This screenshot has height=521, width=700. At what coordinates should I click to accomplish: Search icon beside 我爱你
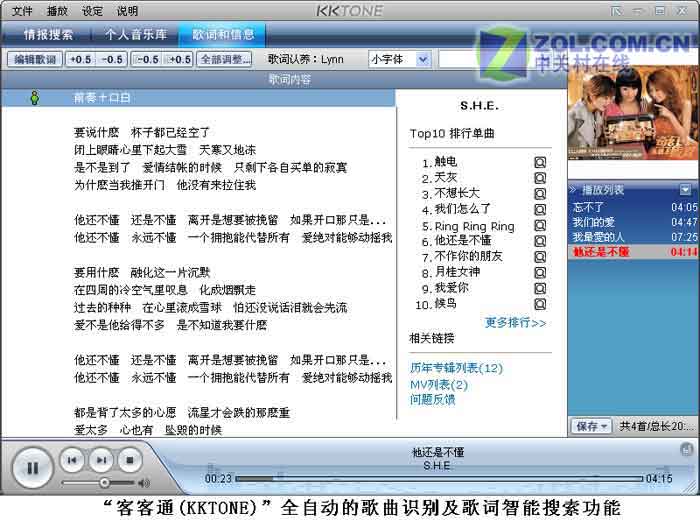click(x=540, y=288)
